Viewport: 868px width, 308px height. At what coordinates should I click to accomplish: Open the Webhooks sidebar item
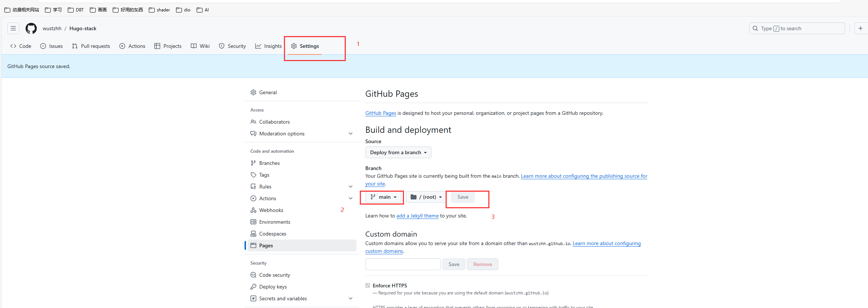(x=271, y=210)
